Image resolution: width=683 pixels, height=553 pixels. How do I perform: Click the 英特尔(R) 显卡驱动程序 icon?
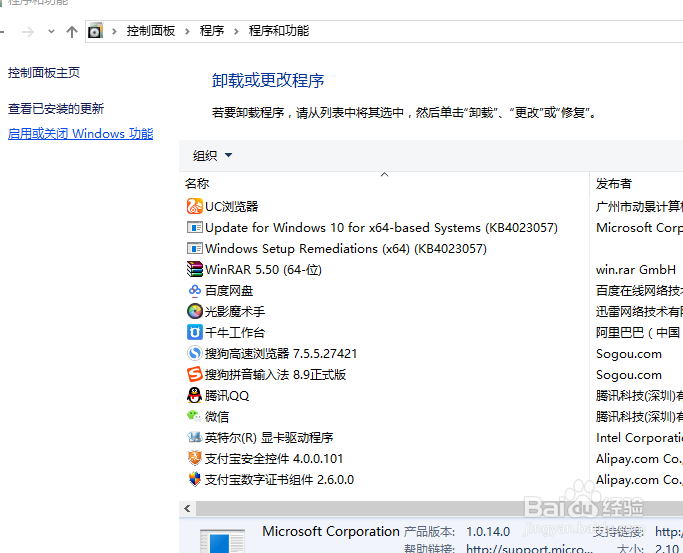[x=195, y=437]
